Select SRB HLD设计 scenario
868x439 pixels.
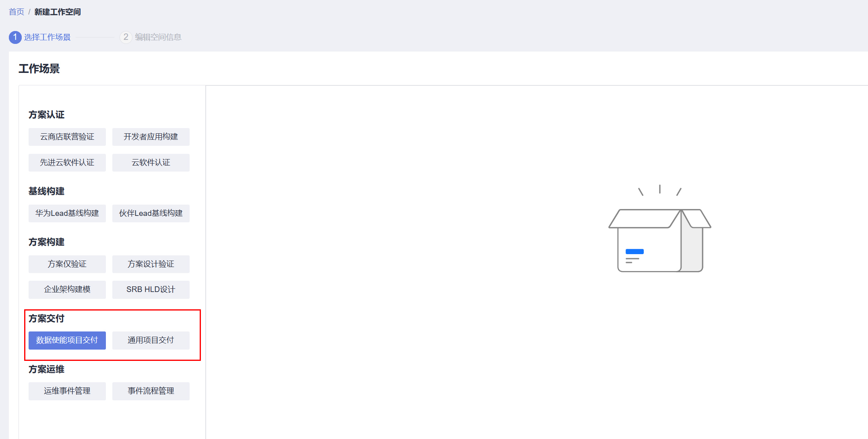coord(151,290)
